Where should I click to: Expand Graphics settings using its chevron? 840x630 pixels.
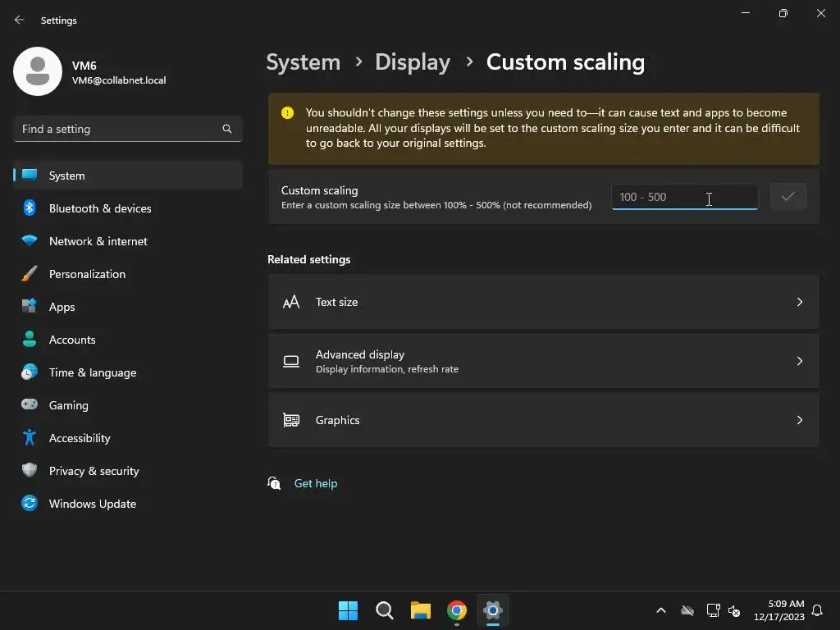pyautogui.click(x=799, y=420)
